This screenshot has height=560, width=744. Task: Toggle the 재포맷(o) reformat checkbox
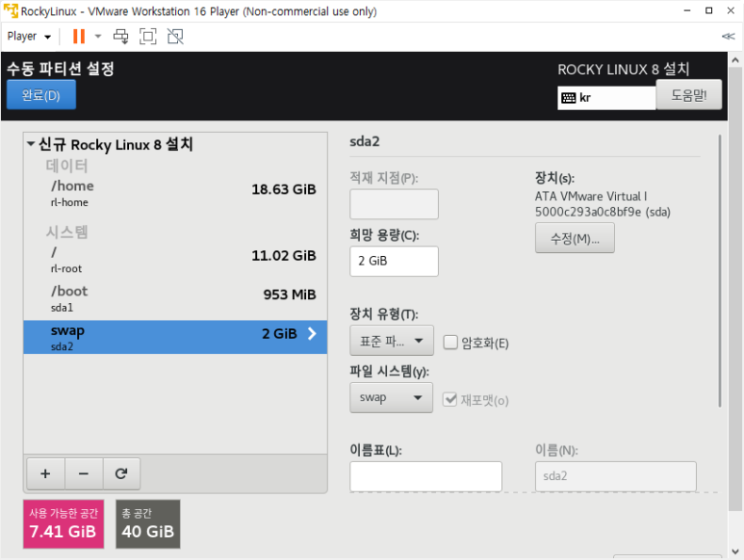[449, 399]
